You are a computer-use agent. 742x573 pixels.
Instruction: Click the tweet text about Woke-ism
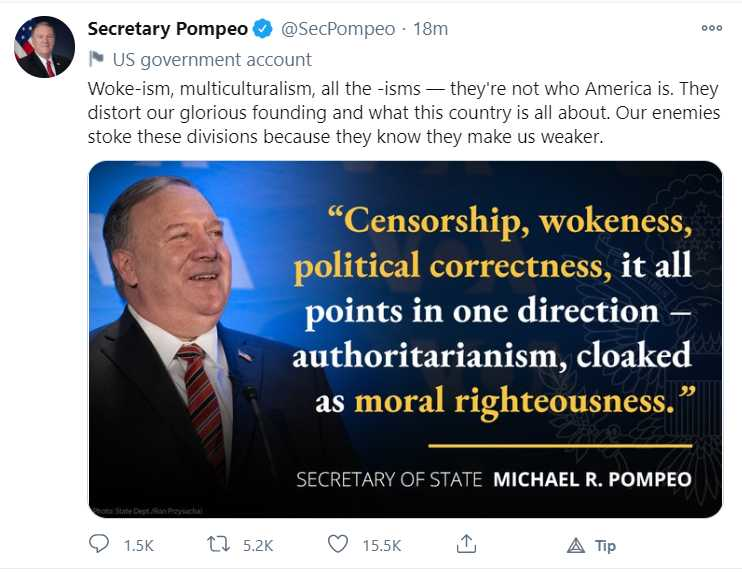click(400, 111)
